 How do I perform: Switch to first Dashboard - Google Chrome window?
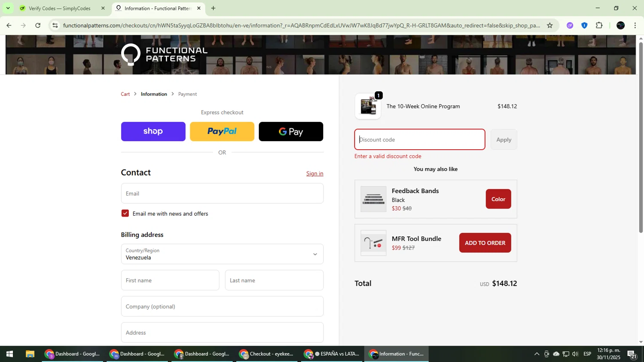click(x=73, y=354)
